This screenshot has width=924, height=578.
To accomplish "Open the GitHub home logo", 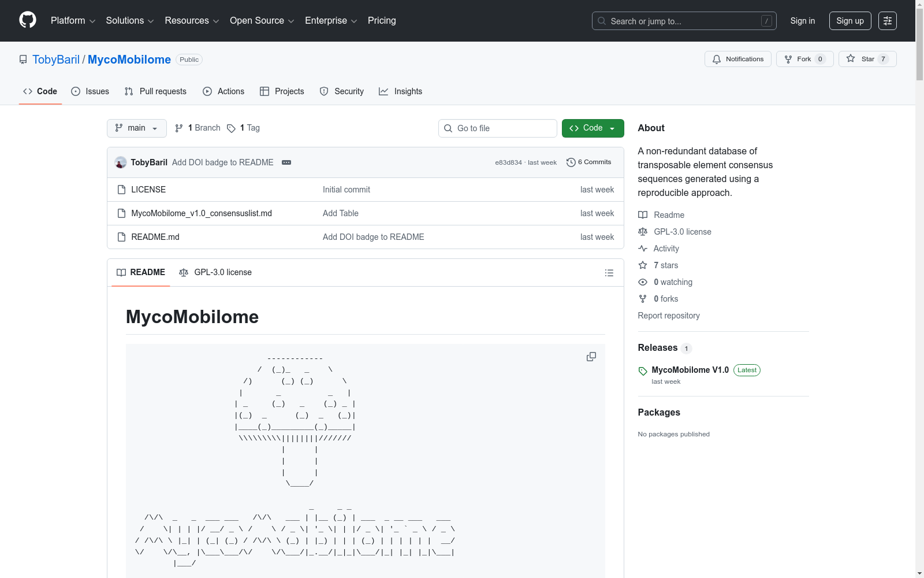I will pos(28,20).
